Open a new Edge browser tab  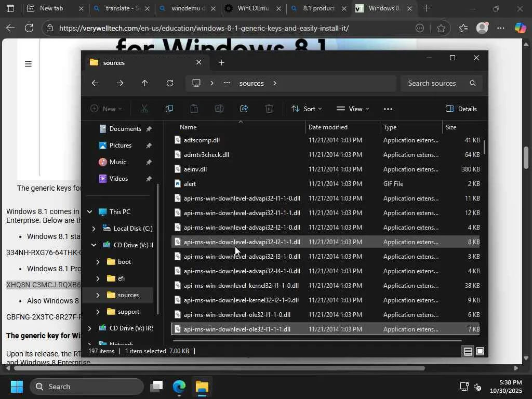pyautogui.click(x=427, y=8)
